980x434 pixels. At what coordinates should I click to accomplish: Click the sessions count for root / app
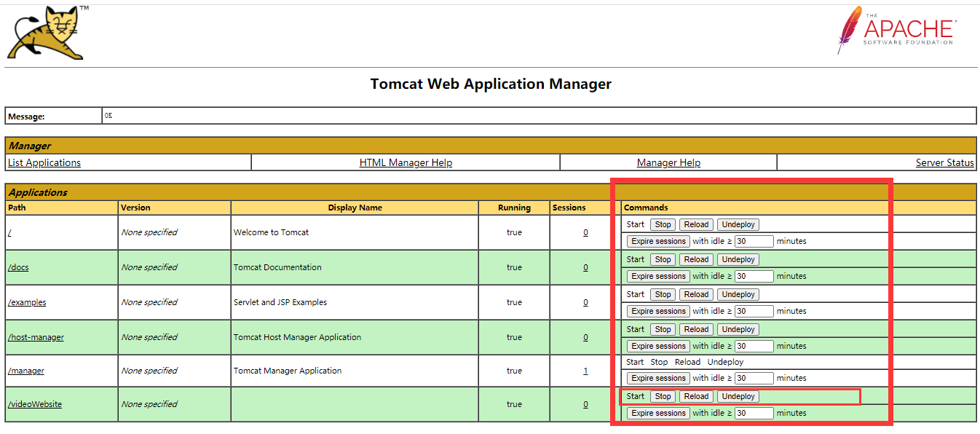tap(585, 232)
